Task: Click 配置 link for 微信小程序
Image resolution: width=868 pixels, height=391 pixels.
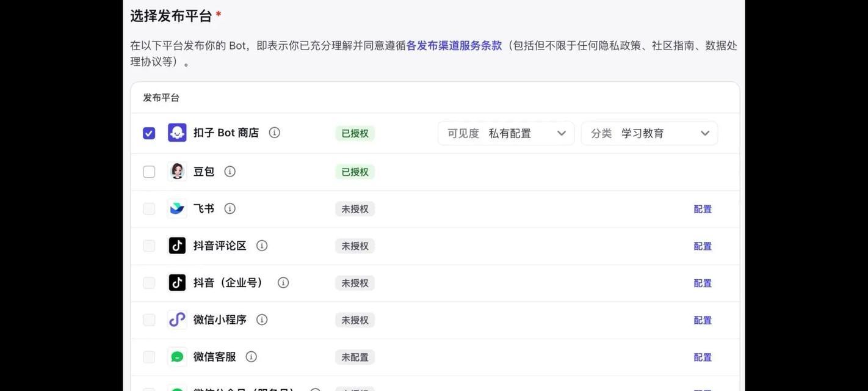Action: point(703,320)
